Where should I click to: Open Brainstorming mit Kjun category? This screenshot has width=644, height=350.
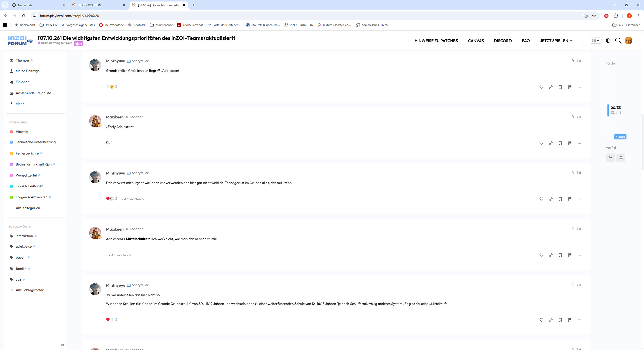pyautogui.click(x=34, y=164)
